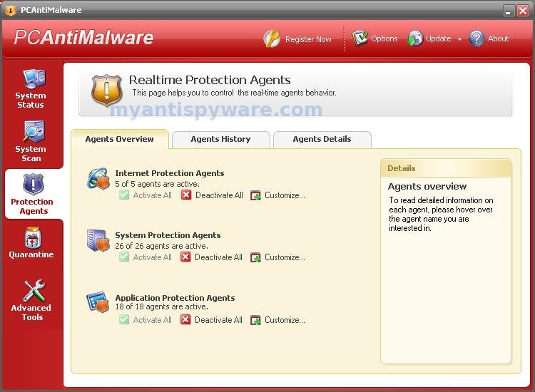Select the Protection Agents shield icon
This screenshot has height=392, width=535.
(33, 185)
